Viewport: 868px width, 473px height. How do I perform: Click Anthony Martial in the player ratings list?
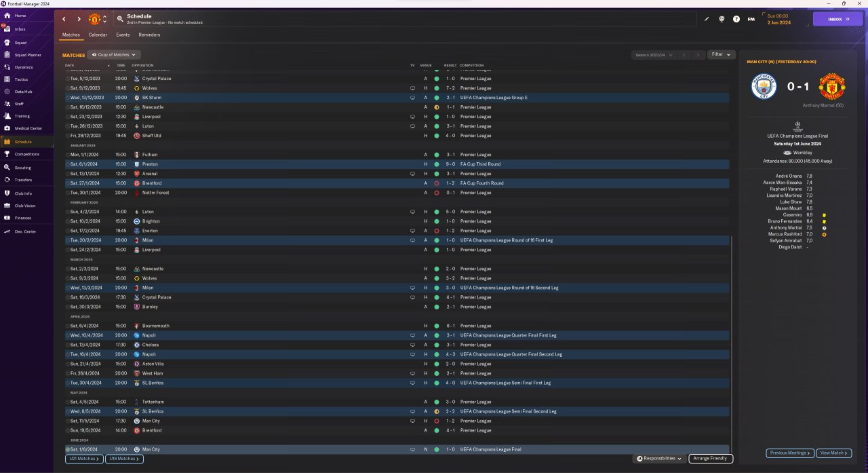tap(785, 227)
